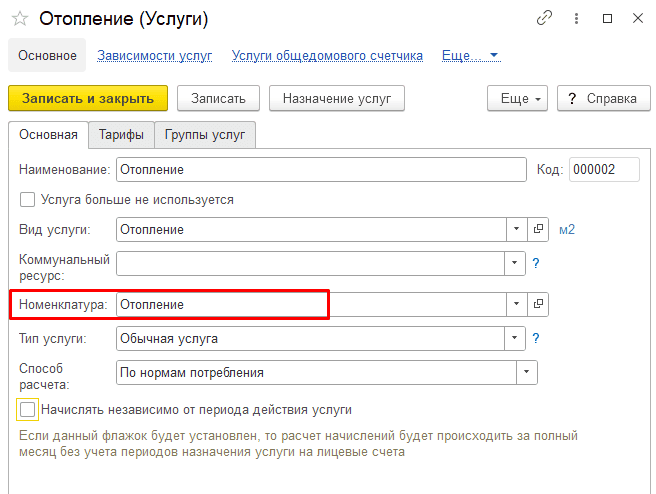Screen dimensions: 656x494
Task: Open the Еще button menu near Справка
Action: point(517,98)
